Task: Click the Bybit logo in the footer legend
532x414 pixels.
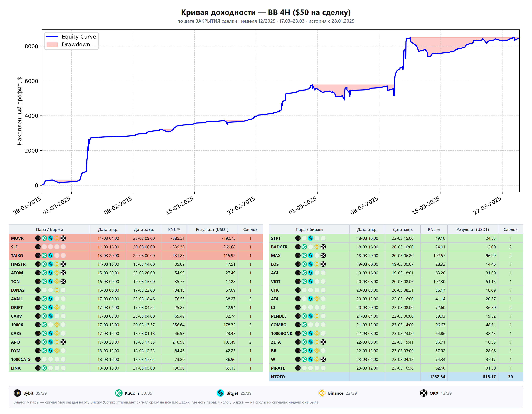Action: (17, 393)
